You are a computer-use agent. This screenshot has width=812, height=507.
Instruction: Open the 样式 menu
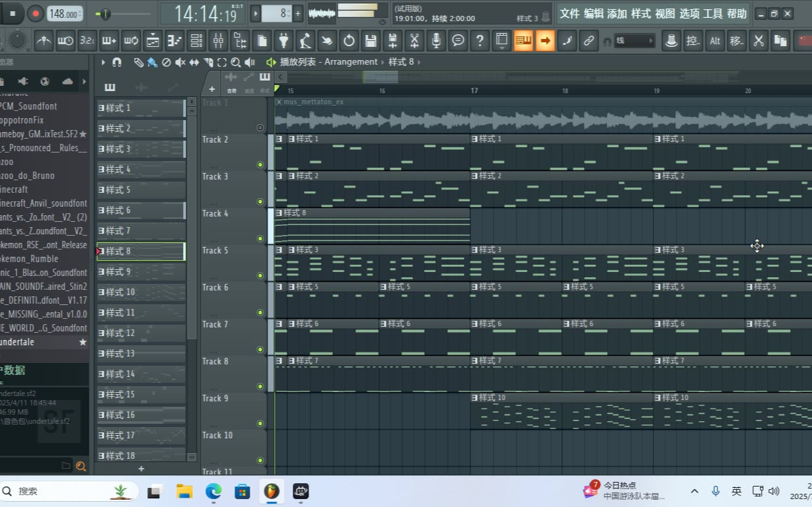coord(641,13)
